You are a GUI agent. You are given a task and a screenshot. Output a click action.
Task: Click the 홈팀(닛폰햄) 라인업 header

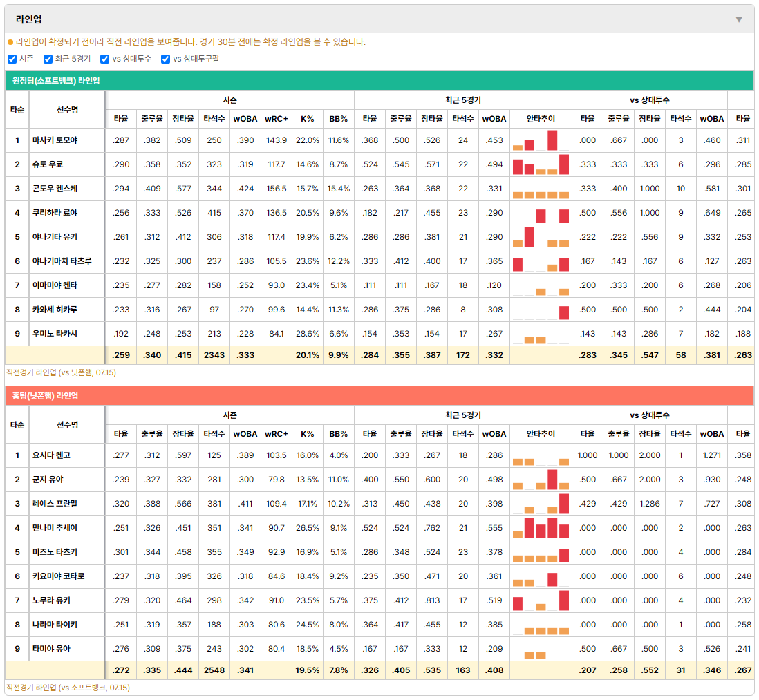(x=379, y=396)
